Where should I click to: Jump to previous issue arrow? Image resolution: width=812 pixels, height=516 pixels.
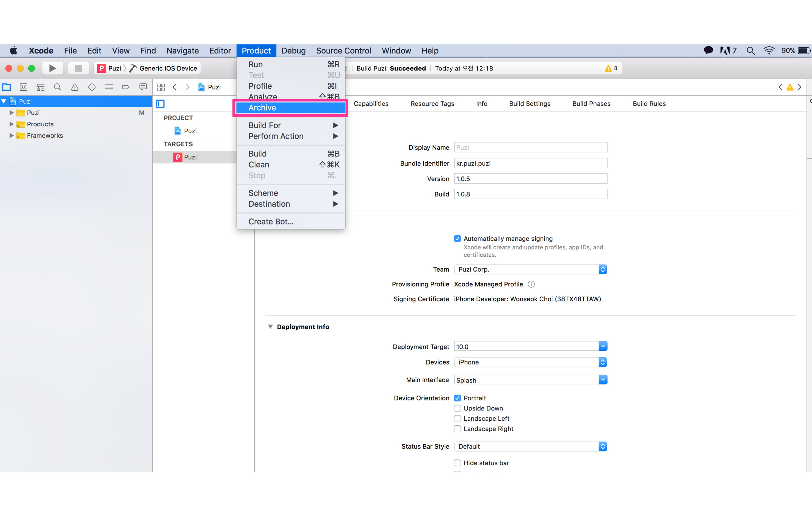[x=781, y=87]
